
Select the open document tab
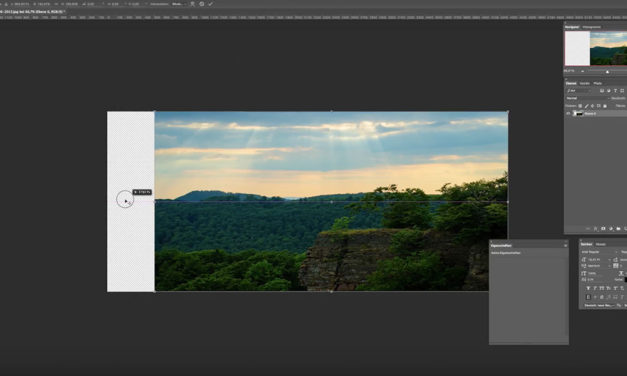(x=33, y=12)
